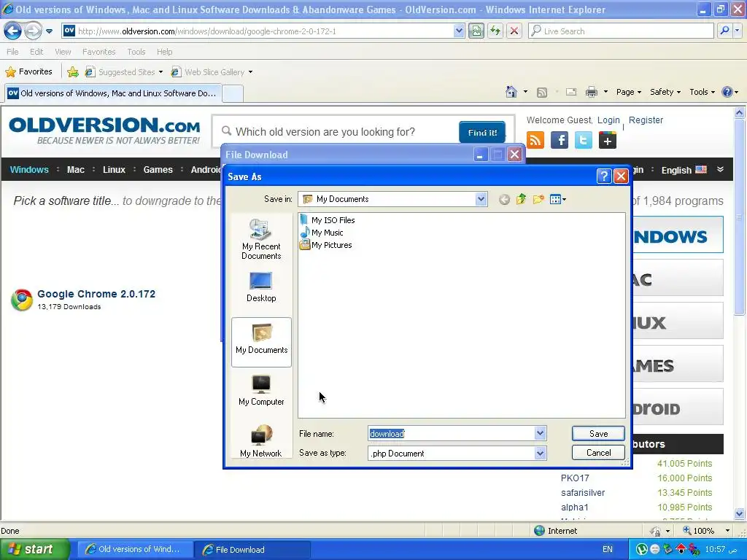
Task: Open the Favorites star button
Action: click(x=28, y=72)
